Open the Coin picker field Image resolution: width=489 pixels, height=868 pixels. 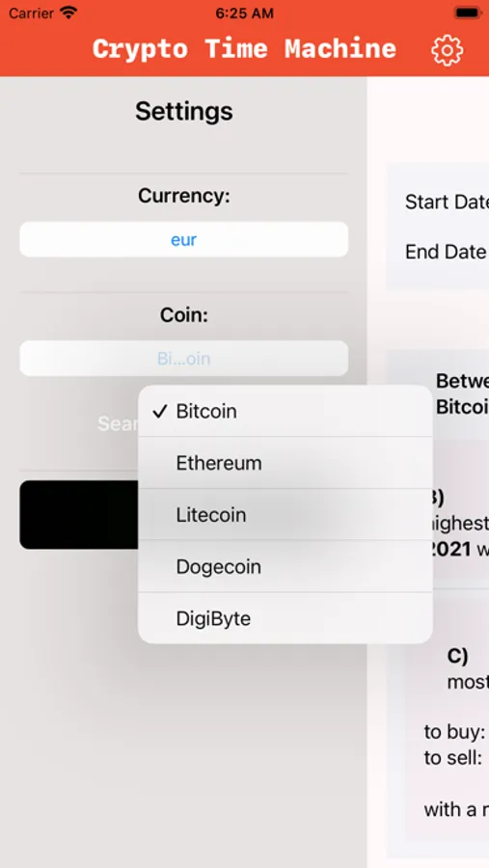184,359
